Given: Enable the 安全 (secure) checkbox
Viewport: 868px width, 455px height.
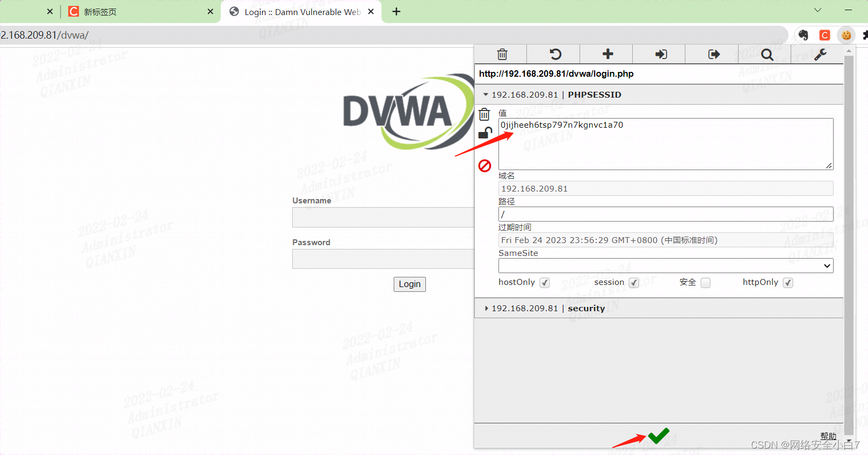Looking at the screenshot, I should click(x=706, y=283).
